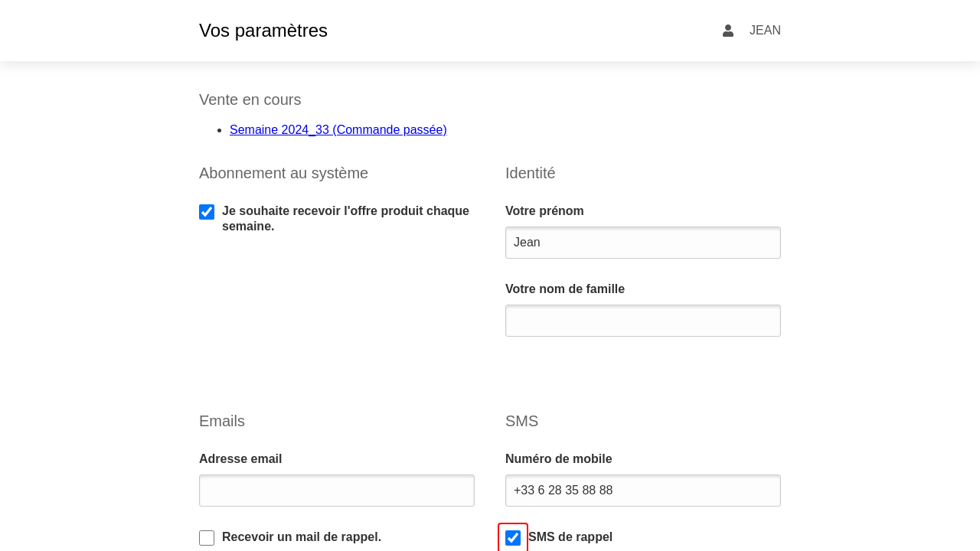The image size is (980, 551).
Task: Click the SMS de rappel label text
Action: [570, 537]
